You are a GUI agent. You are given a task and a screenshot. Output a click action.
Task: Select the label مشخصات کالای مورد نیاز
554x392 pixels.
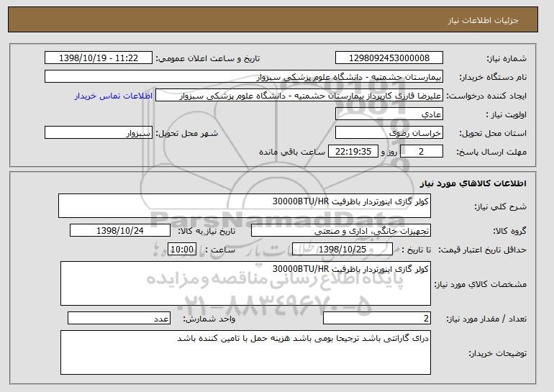481,284
